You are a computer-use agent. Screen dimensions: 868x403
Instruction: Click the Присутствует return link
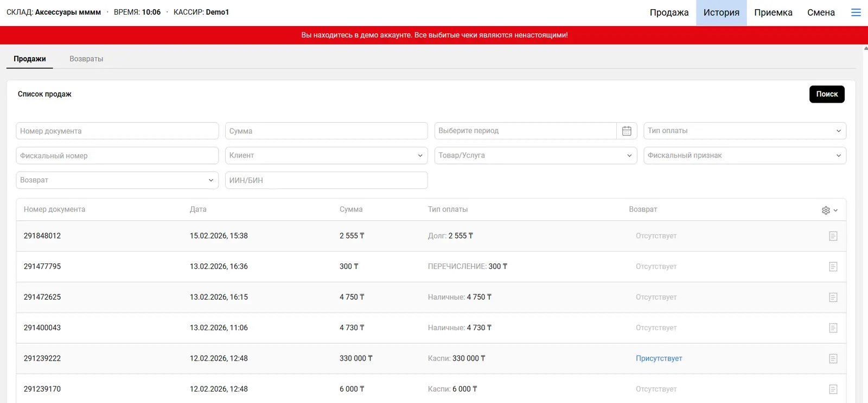point(659,358)
